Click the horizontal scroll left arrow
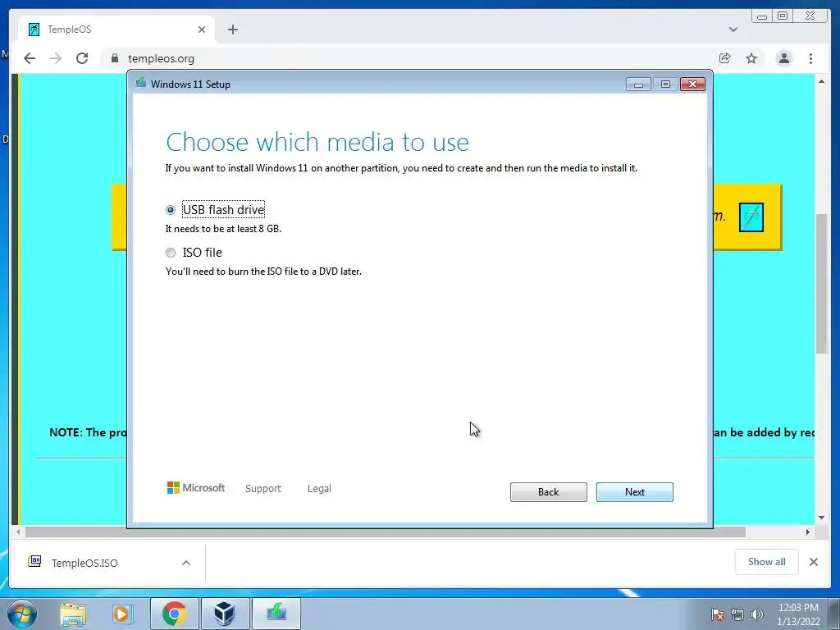 (x=18, y=532)
